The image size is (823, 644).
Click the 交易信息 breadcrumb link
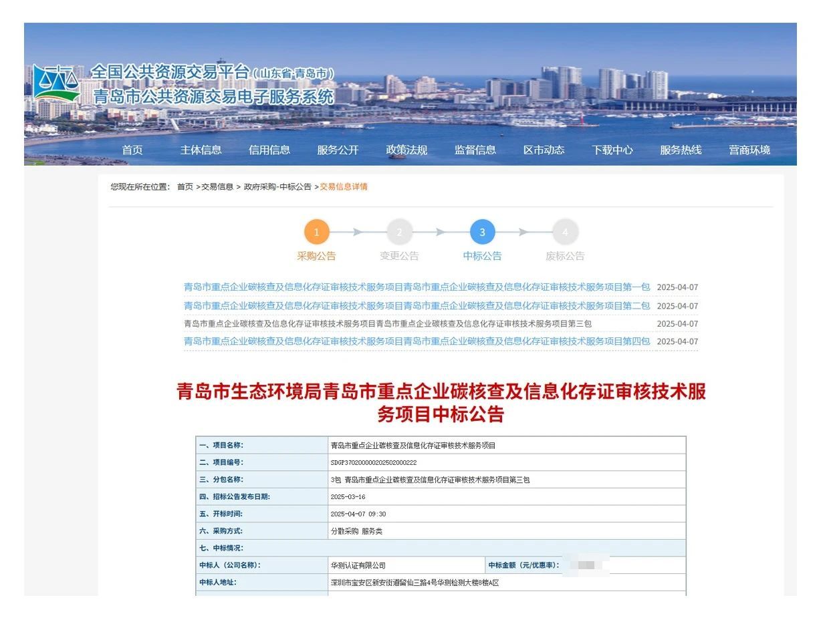point(218,187)
